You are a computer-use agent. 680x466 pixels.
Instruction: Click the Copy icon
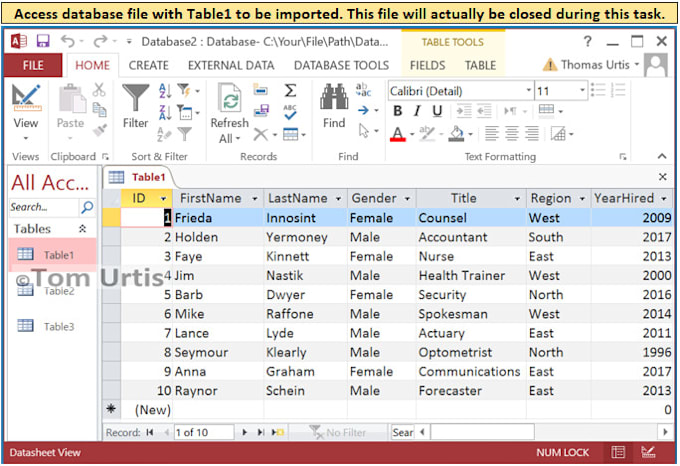point(99,110)
